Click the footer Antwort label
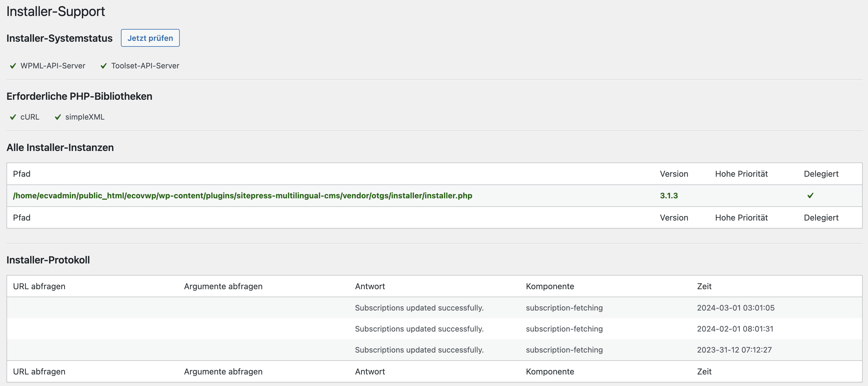The height and width of the screenshot is (386, 868). pyautogui.click(x=370, y=371)
